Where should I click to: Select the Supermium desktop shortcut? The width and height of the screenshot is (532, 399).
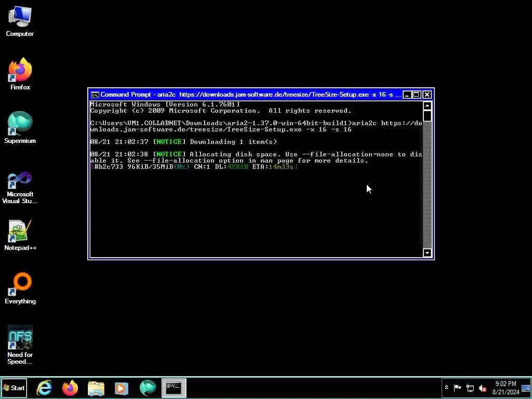pos(20,128)
